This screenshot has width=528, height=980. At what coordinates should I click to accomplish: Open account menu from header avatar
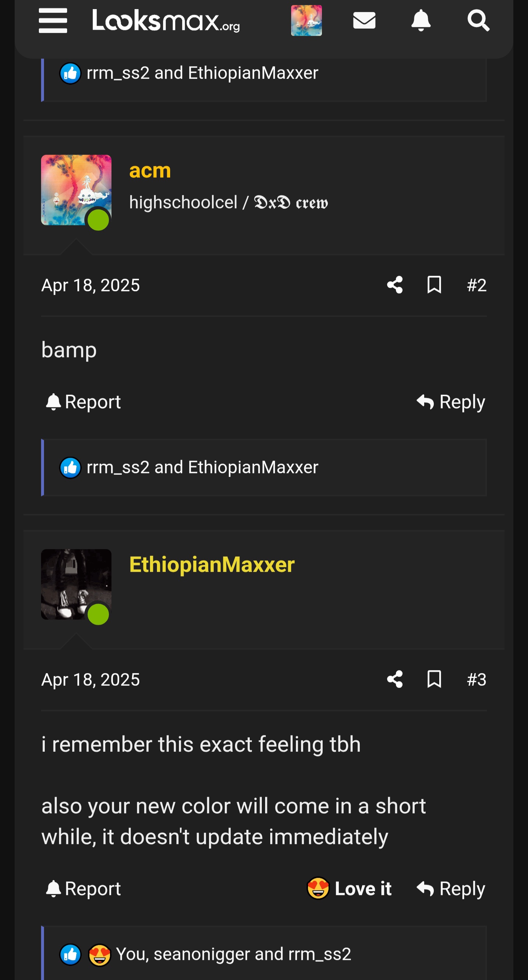[307, 20]
